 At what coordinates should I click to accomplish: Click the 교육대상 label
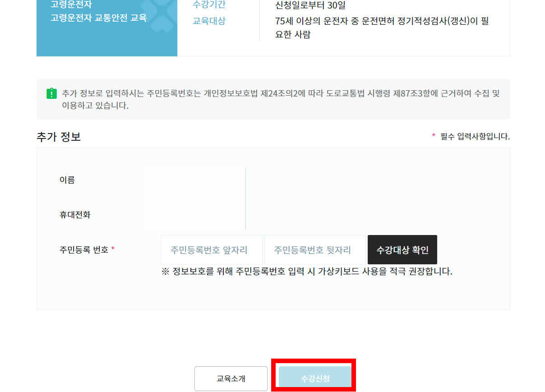tap(208, 20)
